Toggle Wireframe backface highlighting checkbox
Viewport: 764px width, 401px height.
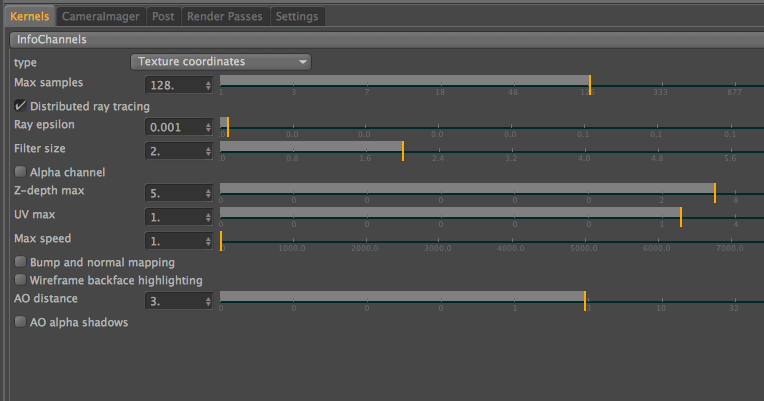tap(21, 280)
